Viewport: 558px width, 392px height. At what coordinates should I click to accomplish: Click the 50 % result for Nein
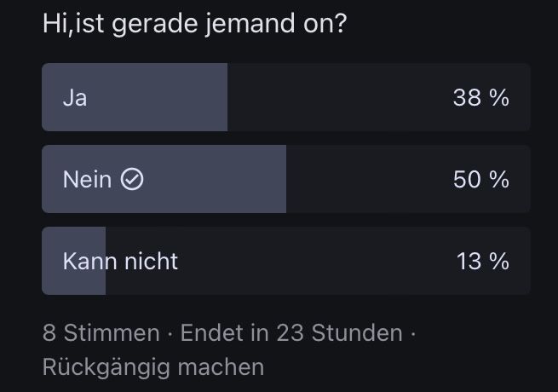pos(480,179)
